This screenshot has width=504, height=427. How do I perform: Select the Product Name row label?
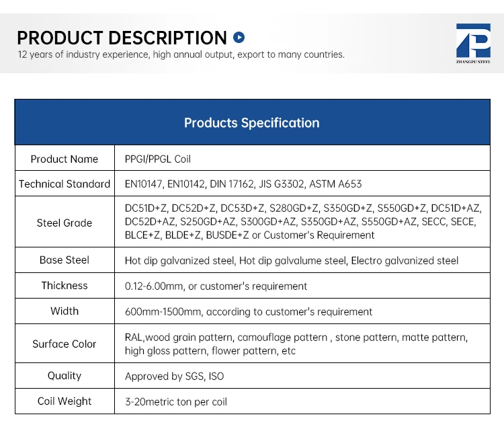click(x=65, y=159)
